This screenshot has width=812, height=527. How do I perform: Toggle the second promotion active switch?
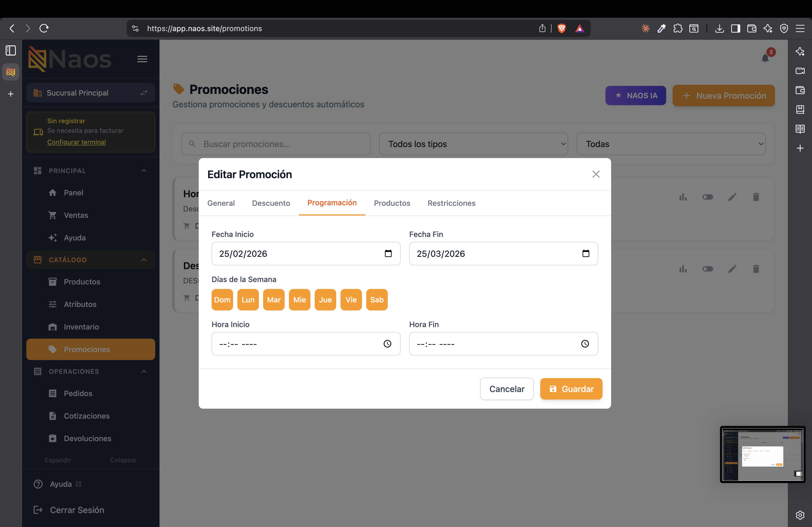click(x=708, y=269)
